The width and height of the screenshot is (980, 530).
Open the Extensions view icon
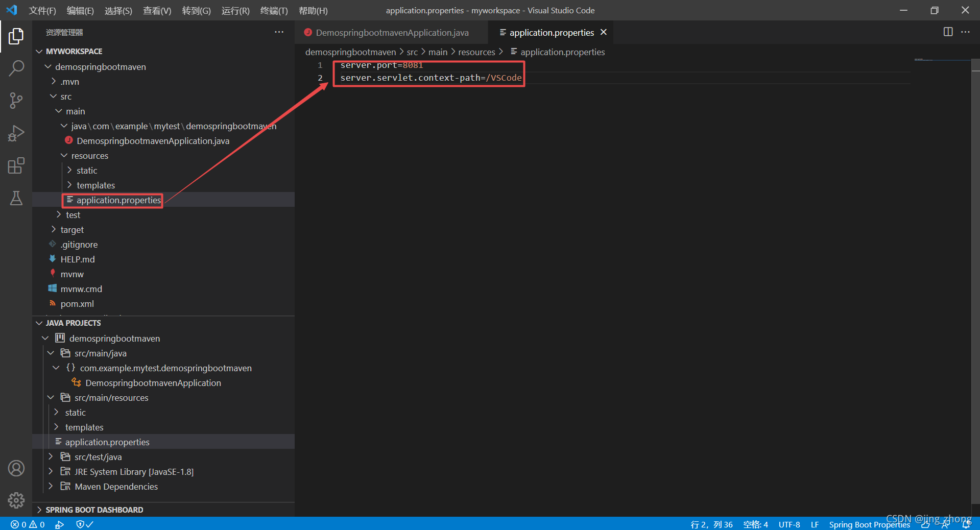click(x=16, y=166)
